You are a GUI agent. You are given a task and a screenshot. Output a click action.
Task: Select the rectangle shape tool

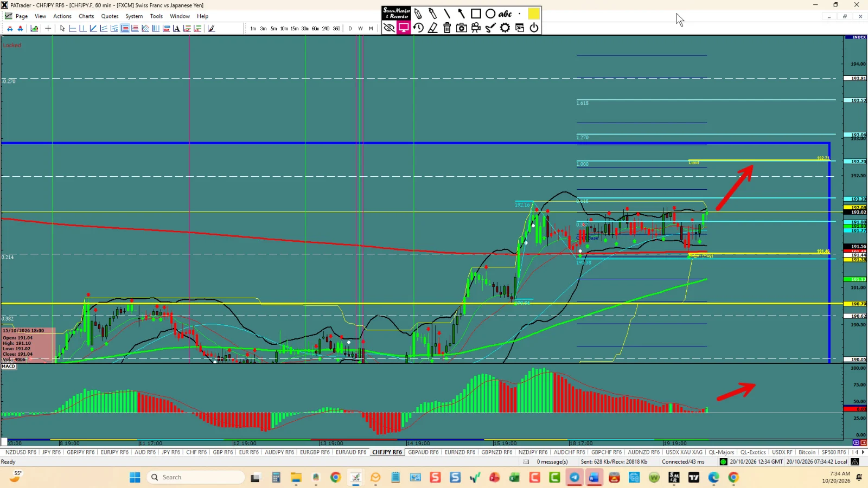[x=476, y=14]
